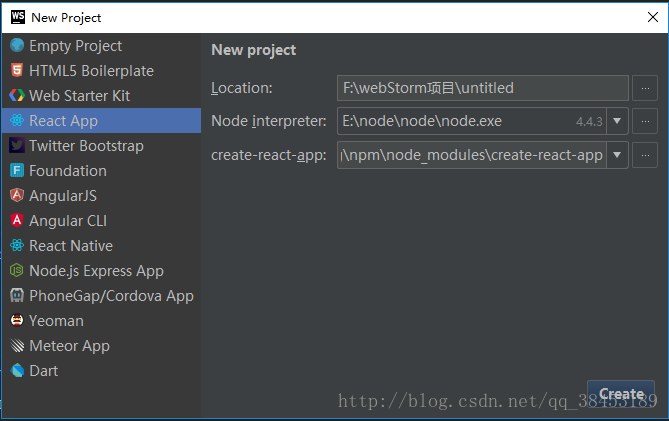Open the Node interpreter dropdown arrow
The height and width of the screenshot is (421, 669).
click(617, 121)
